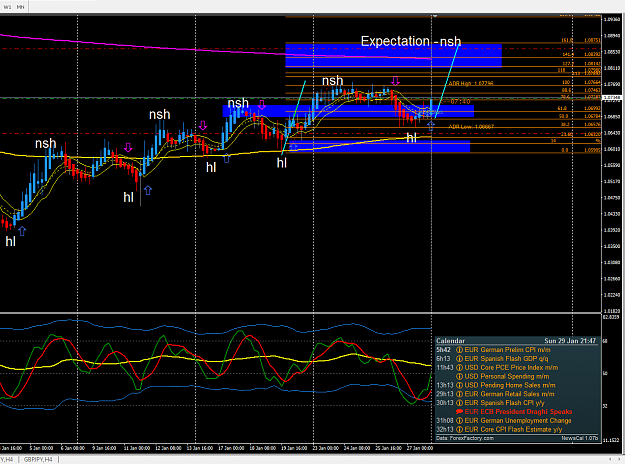Select 'EUR Spanish Flash GDP q/q' event

506,359
